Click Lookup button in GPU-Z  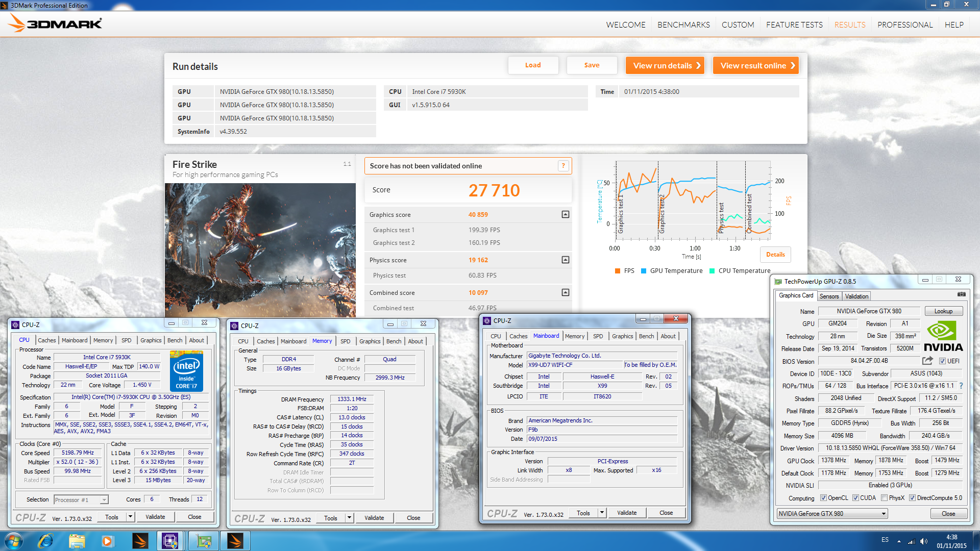(x=943, y=311)
